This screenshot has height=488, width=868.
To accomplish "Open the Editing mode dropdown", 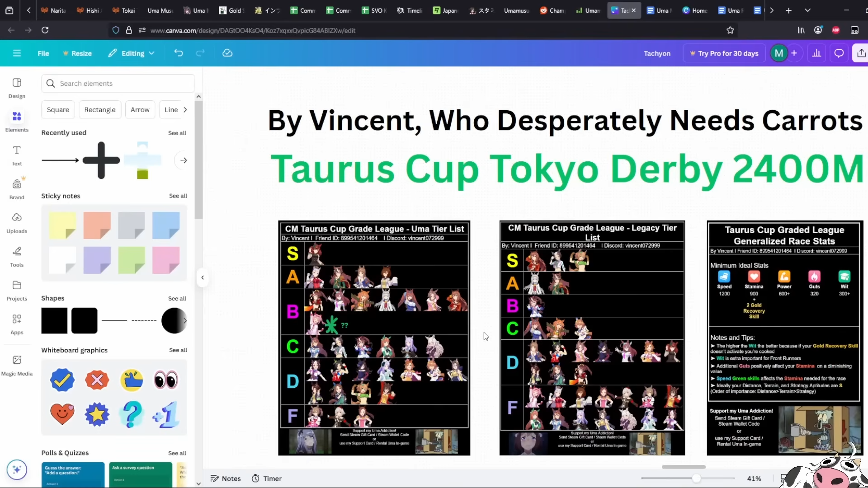I will (x=132, y=53).
